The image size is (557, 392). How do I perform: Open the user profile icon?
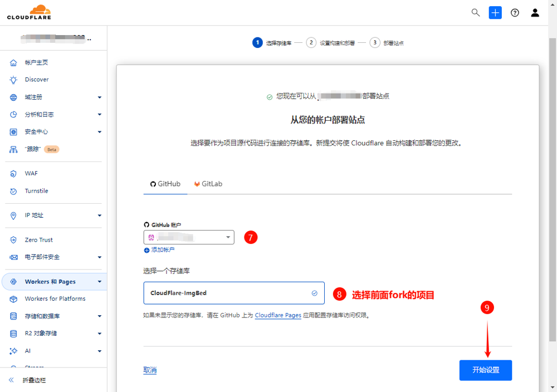point(535,13)
